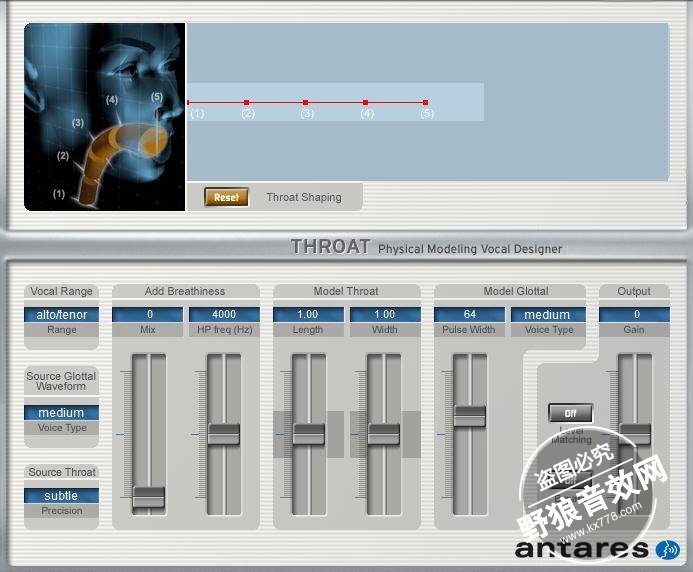Click the Precision label
This screenshot has height=572, width=693.
click(62, 511)
